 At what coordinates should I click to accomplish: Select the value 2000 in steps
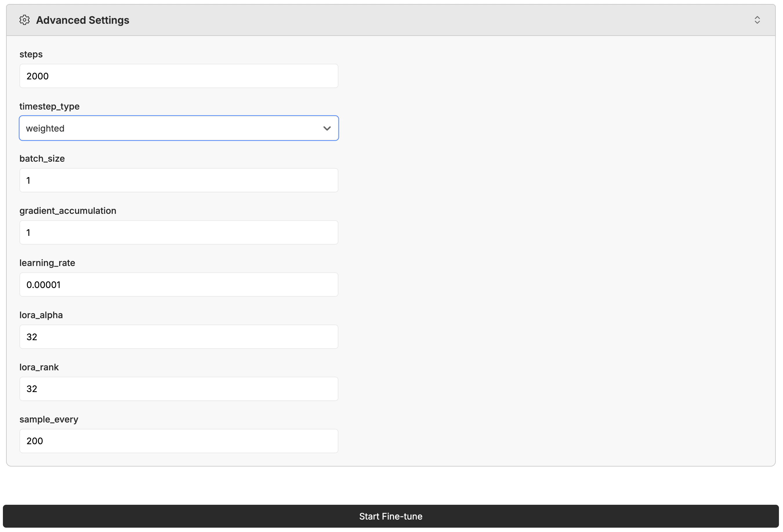(x=38, y=76)
